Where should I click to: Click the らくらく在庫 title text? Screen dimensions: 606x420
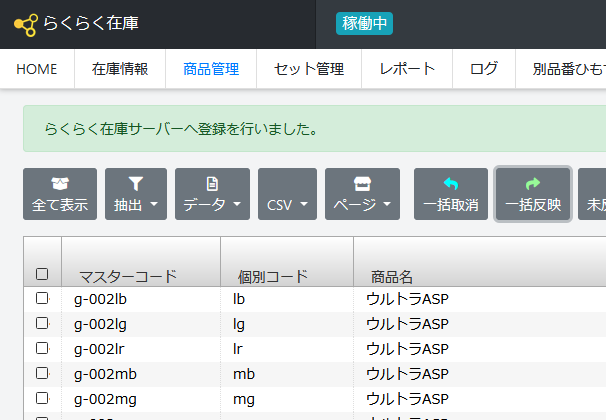91,23
